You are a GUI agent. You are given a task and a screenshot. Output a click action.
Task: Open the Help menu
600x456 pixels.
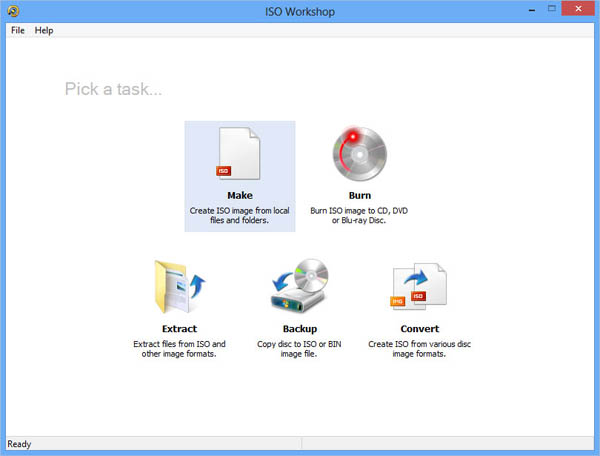pyautogui.click(x=44, y=30)
